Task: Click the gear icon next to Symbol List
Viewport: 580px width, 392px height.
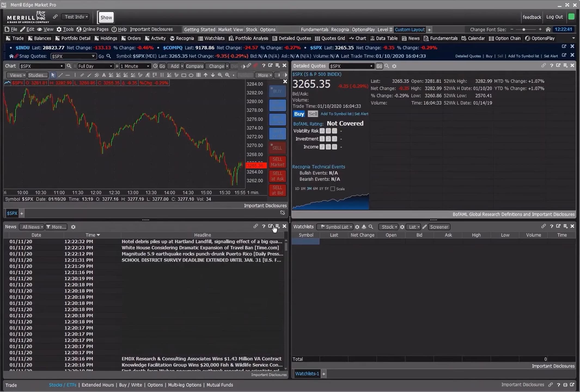Action: pos(357,227)
